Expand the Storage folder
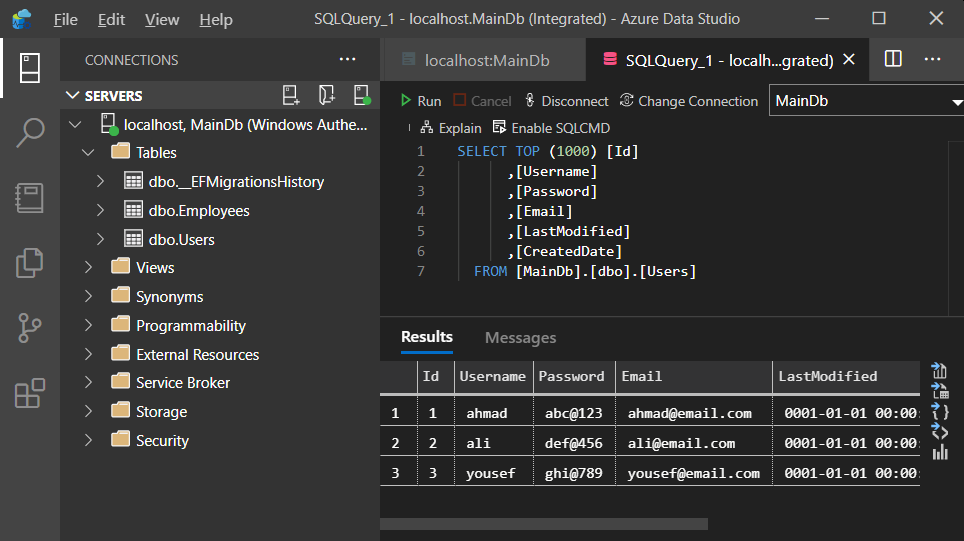The width and height of the screenshot is (964, 541). [x=89, y=411]
